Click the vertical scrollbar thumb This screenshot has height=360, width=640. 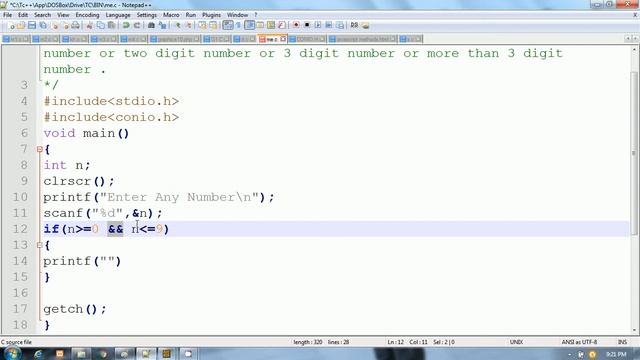point(634,153)
